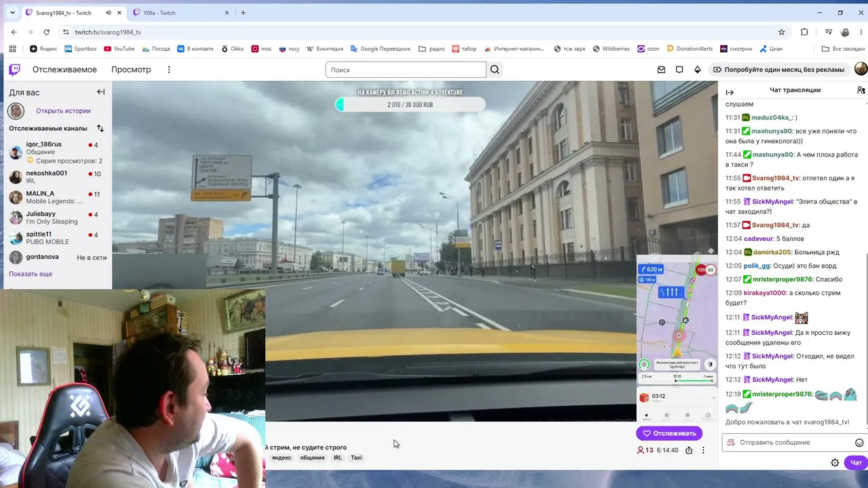Click Показать еще in sidebar
The image size is (868, 488).
tap(31, 274)
